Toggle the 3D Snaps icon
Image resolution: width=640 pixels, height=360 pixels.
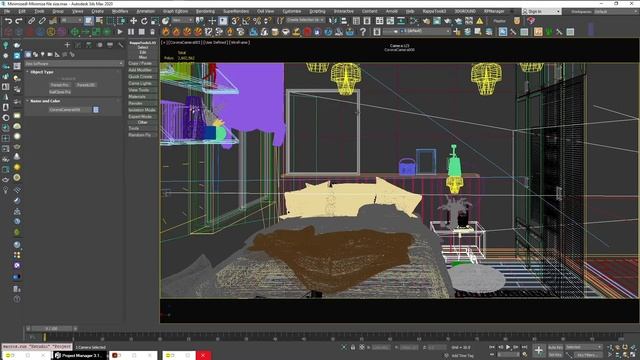click(x=235, y=20)
